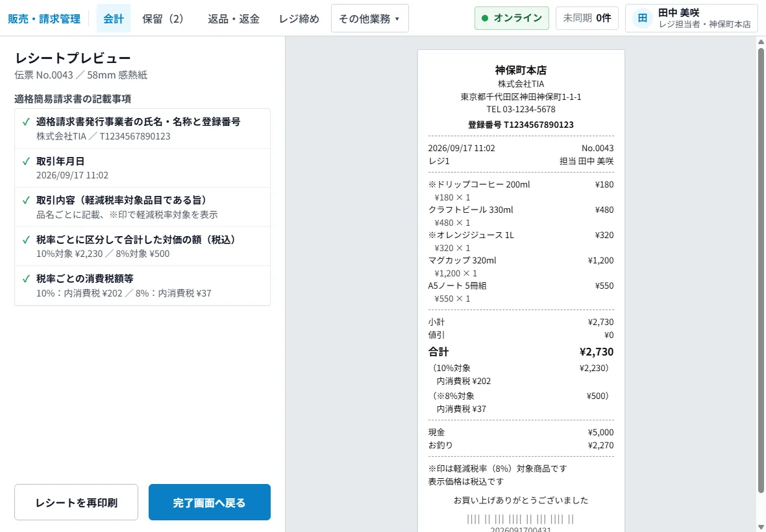Viewport: 766px width, 532px height.
Task: Click the クラフトビール 330ml line
Action: coord(521,210)
